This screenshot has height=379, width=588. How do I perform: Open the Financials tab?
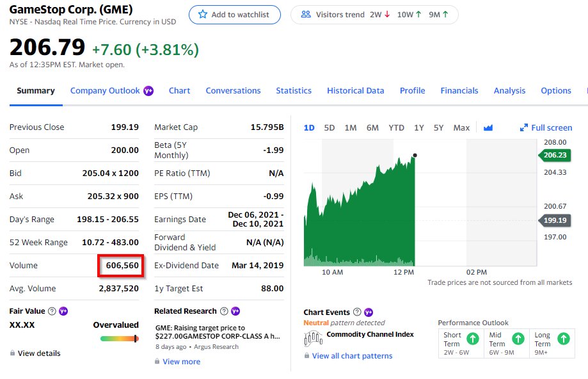(459, 91)
